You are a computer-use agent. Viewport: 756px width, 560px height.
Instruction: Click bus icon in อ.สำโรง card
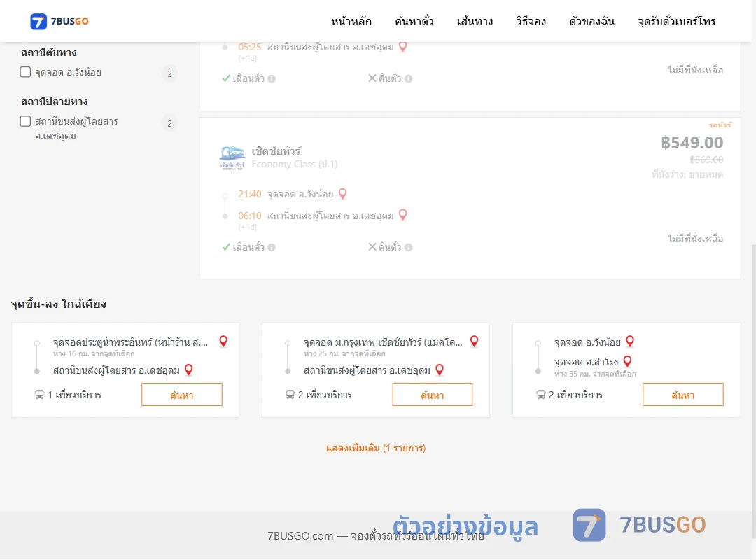pyautogui.click(x=540, y=395)
